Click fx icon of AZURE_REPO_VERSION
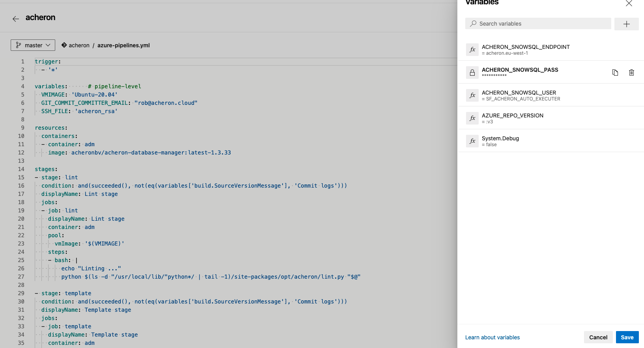The width and height of the screenshot is (644, 348). click(x=472, y=118)
